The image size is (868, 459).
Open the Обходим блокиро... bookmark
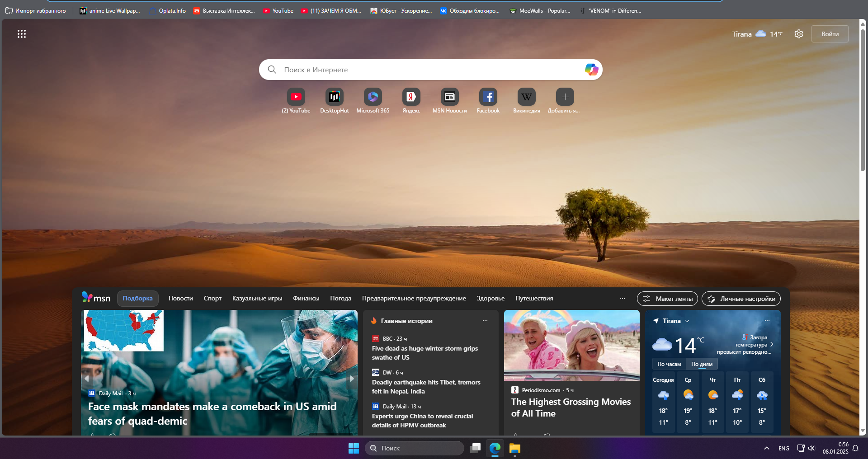point(470,11)
